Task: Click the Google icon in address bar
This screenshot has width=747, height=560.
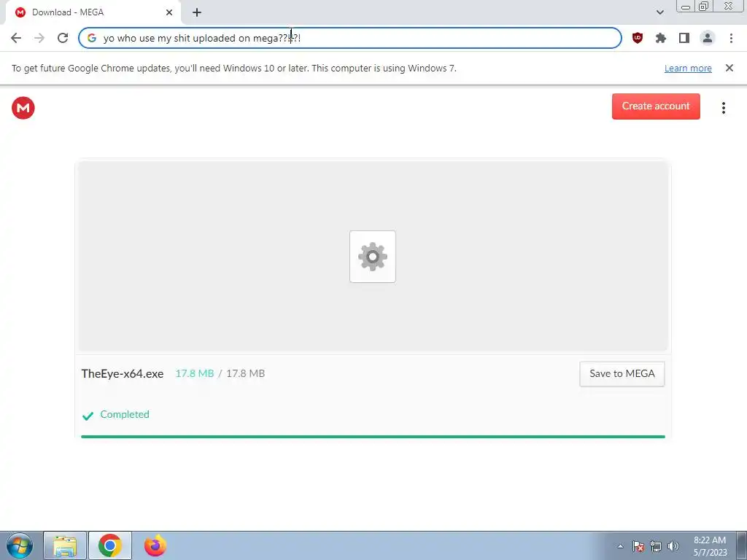Action: click(x=92, y=38)
